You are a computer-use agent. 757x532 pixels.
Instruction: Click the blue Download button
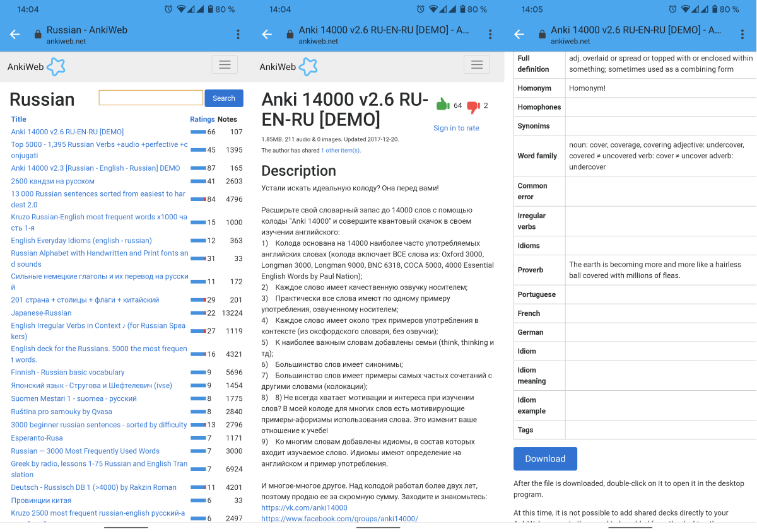click(x=545, y=459)
